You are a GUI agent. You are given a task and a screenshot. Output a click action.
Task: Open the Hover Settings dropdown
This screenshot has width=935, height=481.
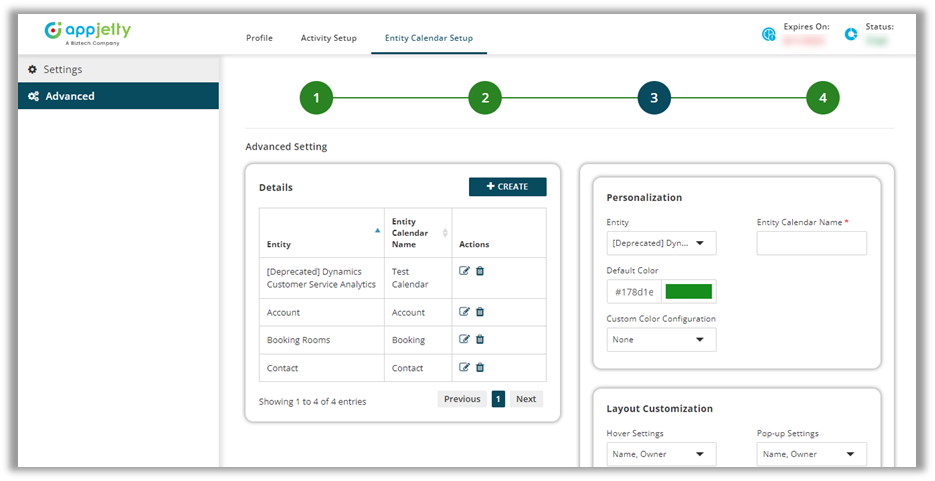click(x=661, y=454)
